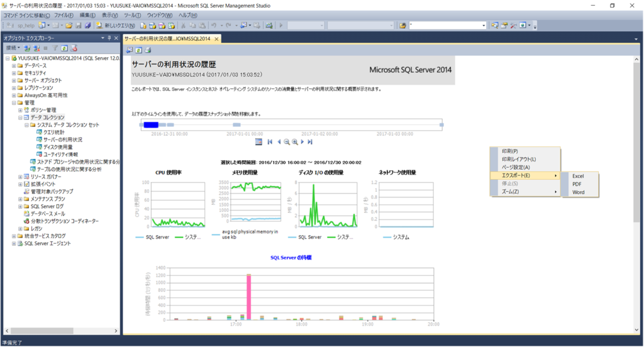
Task: Collapse the 管理 folder
Action: 14,102
